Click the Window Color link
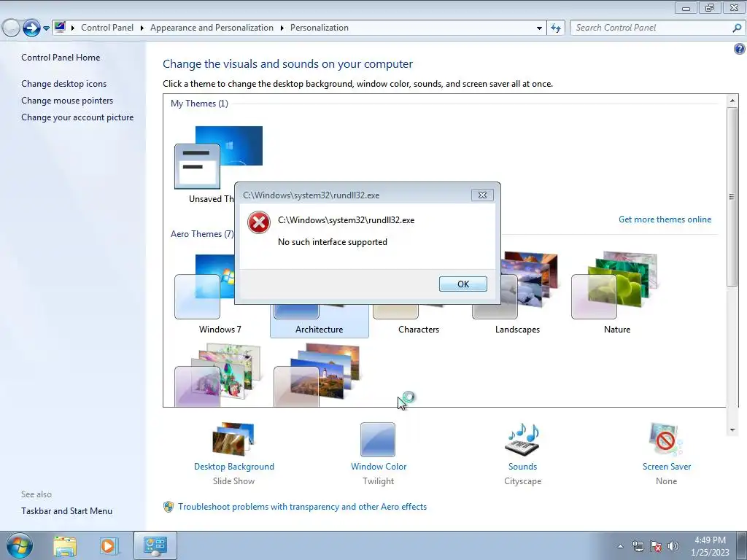This screenshot has height=560, width=747. [x=379, y=467]
